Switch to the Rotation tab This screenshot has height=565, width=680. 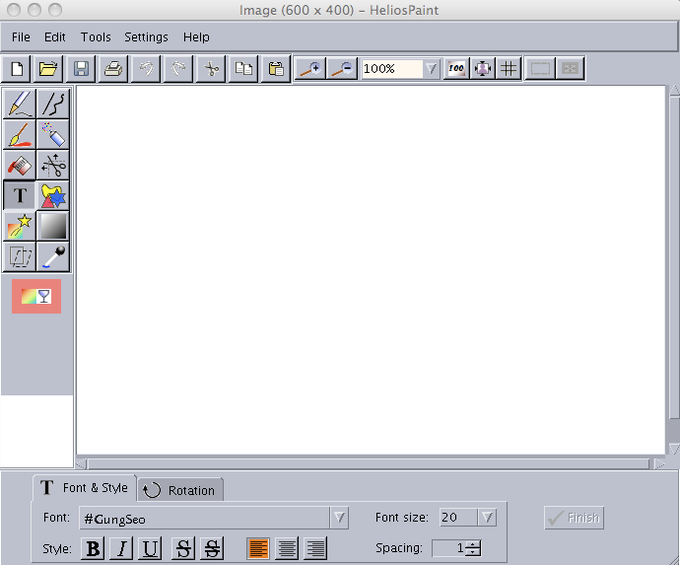[180, 490]
